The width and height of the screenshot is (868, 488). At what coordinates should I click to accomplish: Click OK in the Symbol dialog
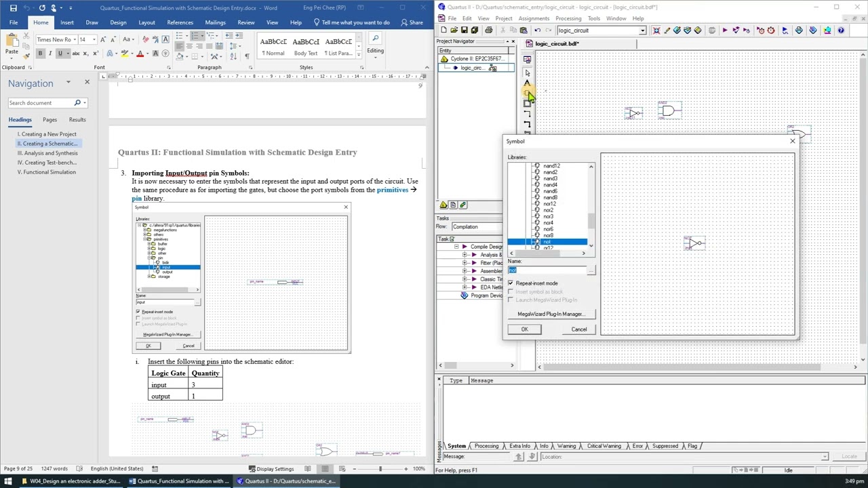point(524,329)
